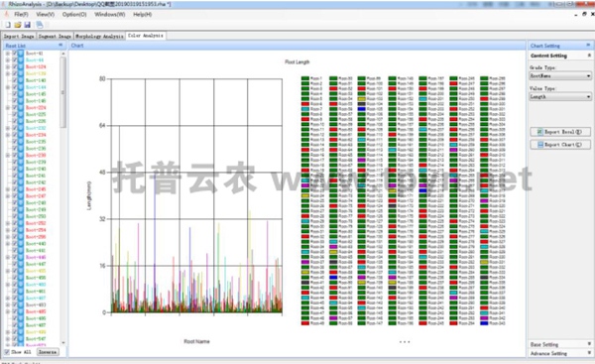Click the Root-1 green legend swatch
The height and width of the screenshot is (364, 595).
(x=305, y=78)
